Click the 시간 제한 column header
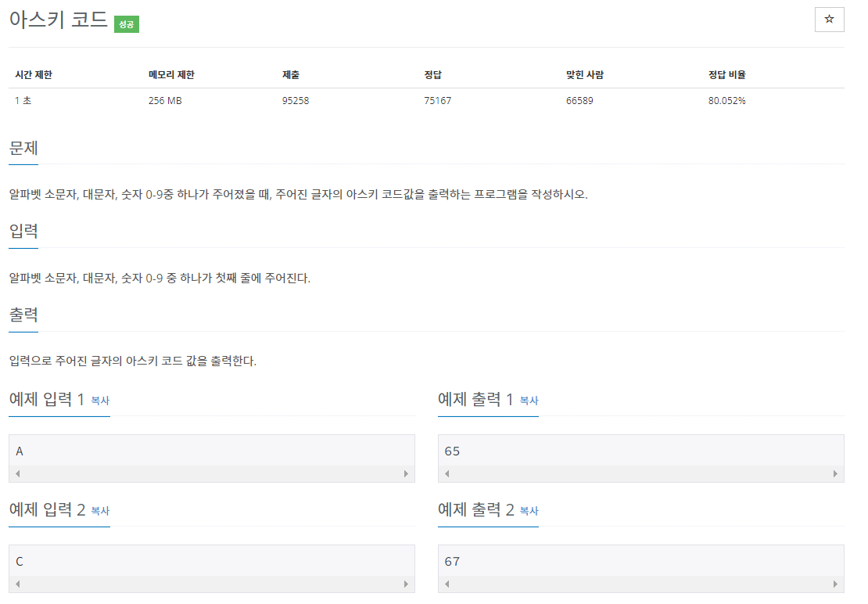The width and height of the screenshot is (868, 604). [34, 75]
